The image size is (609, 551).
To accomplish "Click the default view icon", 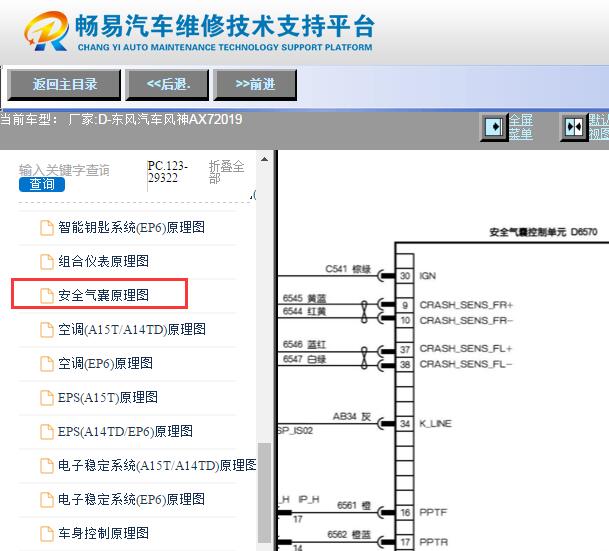I will click(574, 127).
